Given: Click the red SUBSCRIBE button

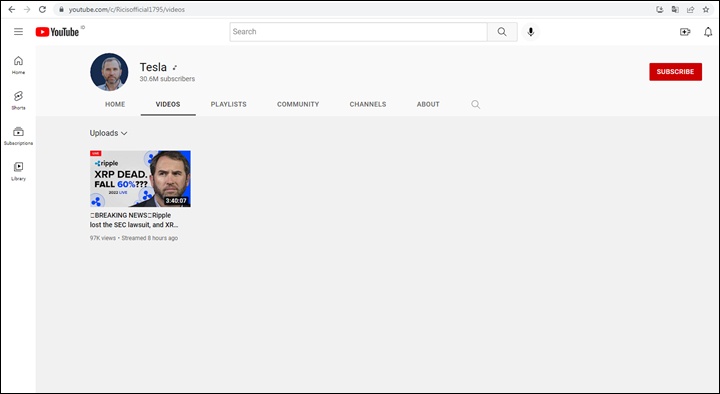Looking at the screenshot, I should [675, 72].
